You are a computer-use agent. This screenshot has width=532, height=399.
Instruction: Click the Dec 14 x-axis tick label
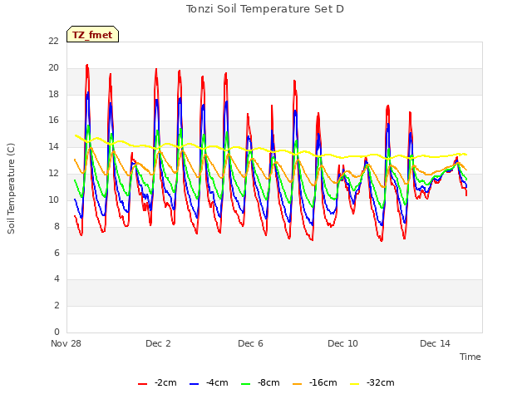pos(435,343)
